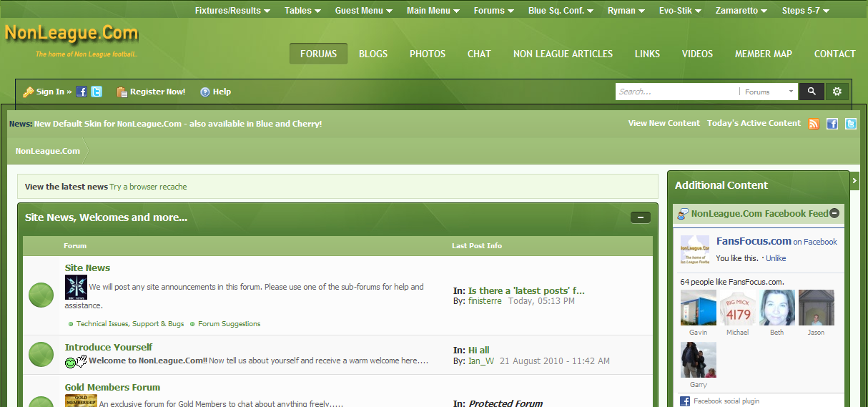Toggle the sidebar with the arrow tab

[x=854, y=182]
